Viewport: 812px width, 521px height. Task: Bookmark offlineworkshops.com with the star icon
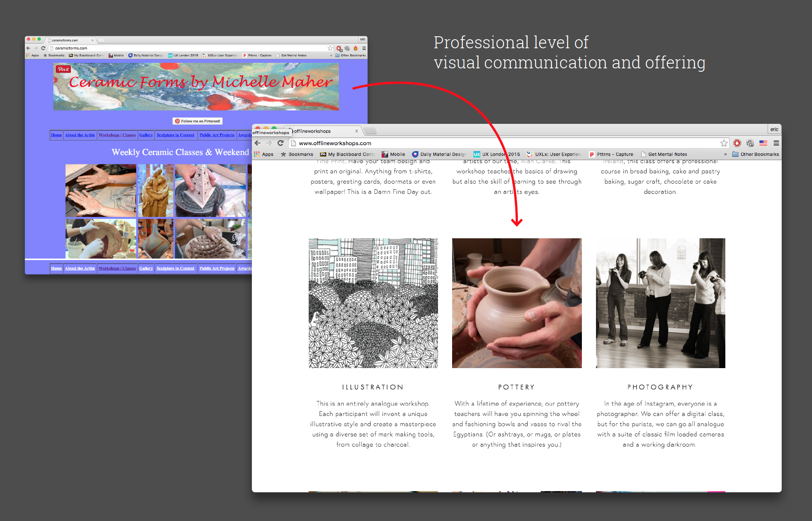coord(724,143)
